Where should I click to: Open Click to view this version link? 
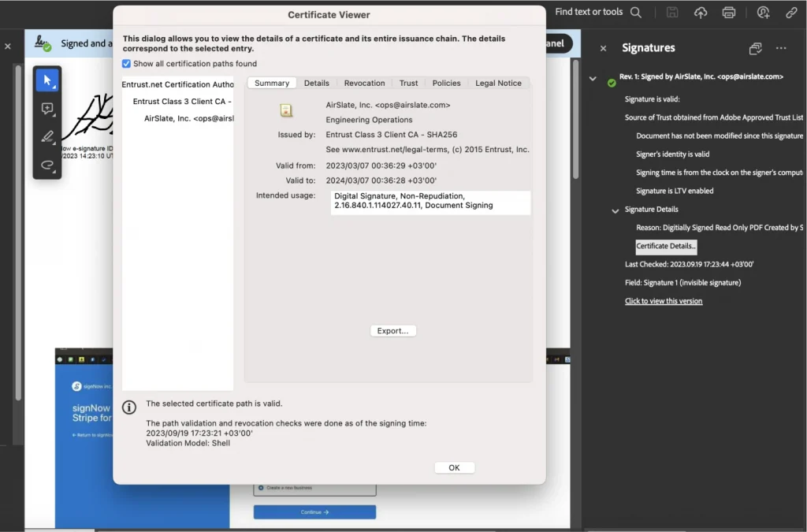pyautogui.click(x=664, y=301)
